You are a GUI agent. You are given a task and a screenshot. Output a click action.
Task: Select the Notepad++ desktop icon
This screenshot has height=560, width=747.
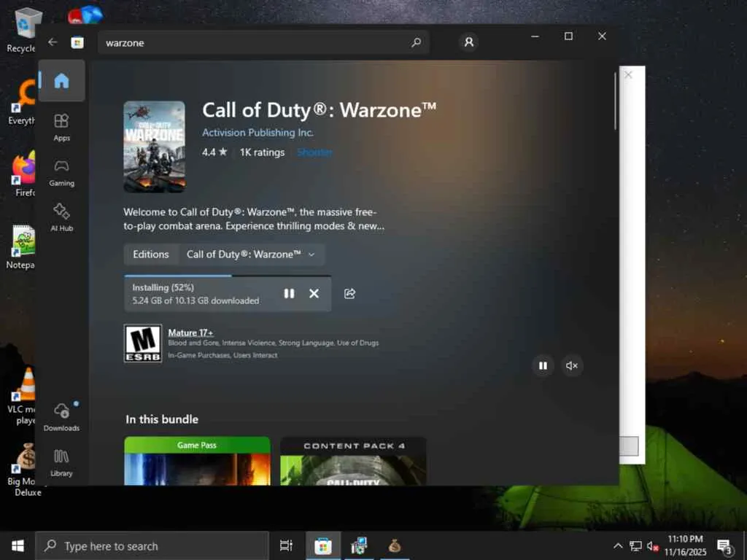point(22,248)
